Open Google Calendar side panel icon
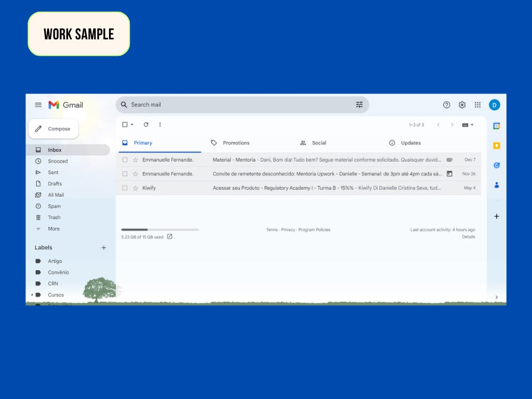Screen dimensions: 532x399 (x=496, y=126)
